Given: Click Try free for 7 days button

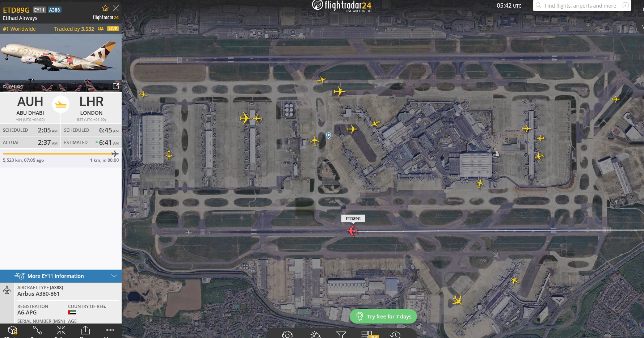Looking at the screenshot, I should tap(383, 317).
